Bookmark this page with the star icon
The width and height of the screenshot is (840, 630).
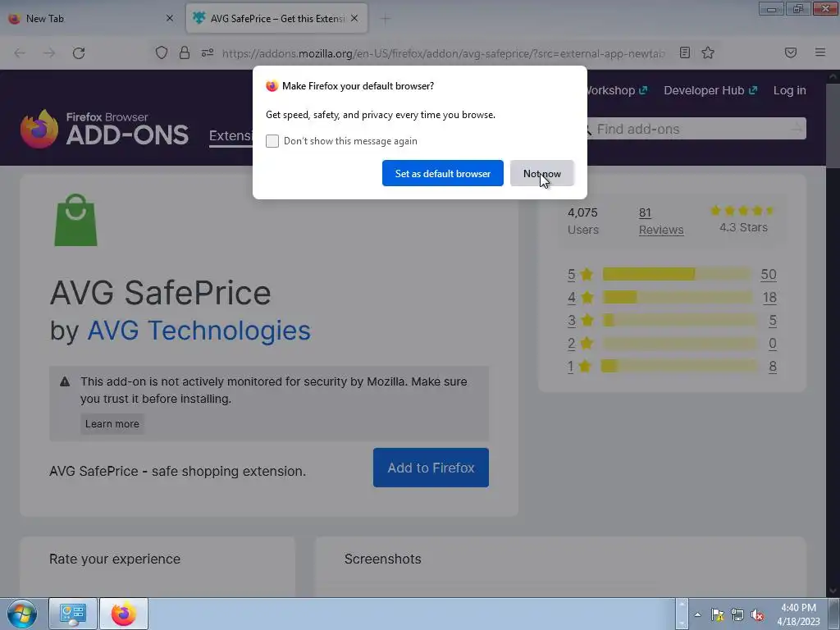coord(708,52)
